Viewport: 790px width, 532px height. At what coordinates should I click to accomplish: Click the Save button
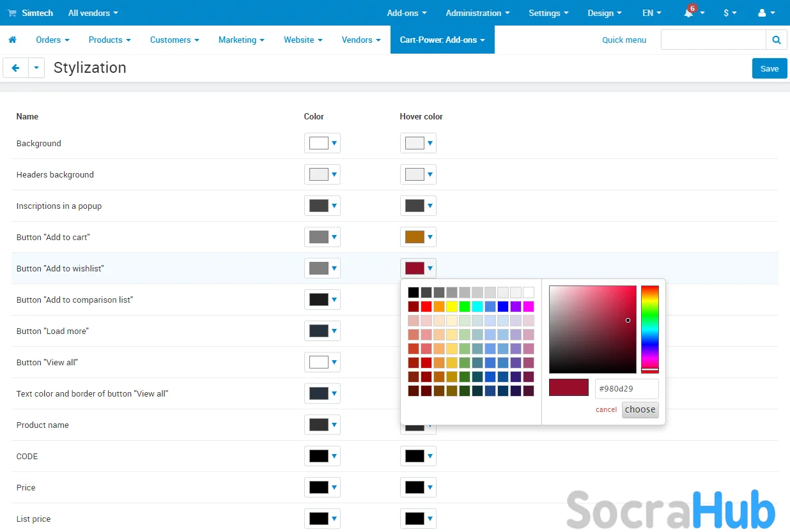coord(769,68)
